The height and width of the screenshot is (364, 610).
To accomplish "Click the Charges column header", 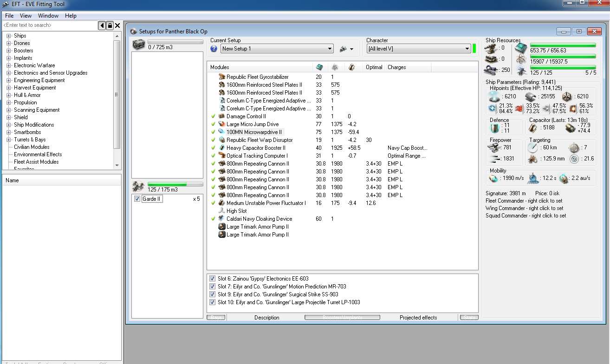I will pos(408,67).
